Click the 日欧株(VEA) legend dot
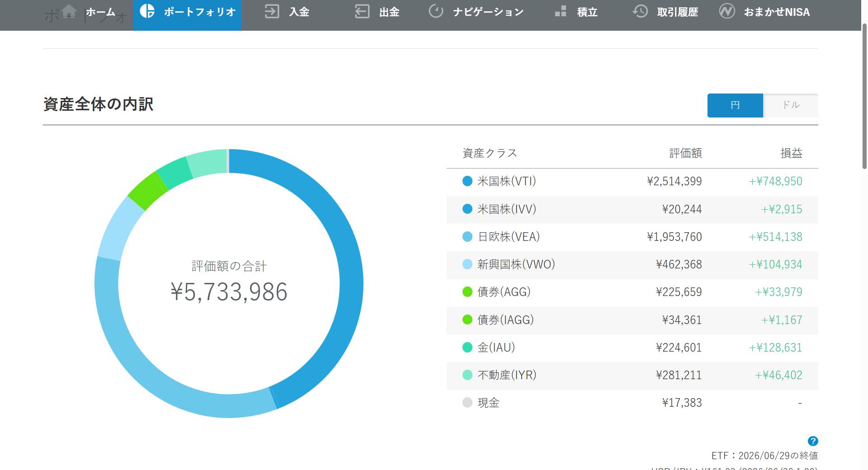The width and height of the screenshot is (868, 470). click(x=467, y=237)
